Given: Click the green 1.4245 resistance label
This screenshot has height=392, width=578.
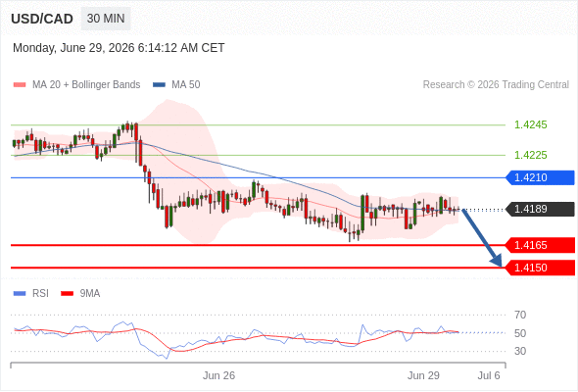Looking at the screenshot, I should click(531, 124).
